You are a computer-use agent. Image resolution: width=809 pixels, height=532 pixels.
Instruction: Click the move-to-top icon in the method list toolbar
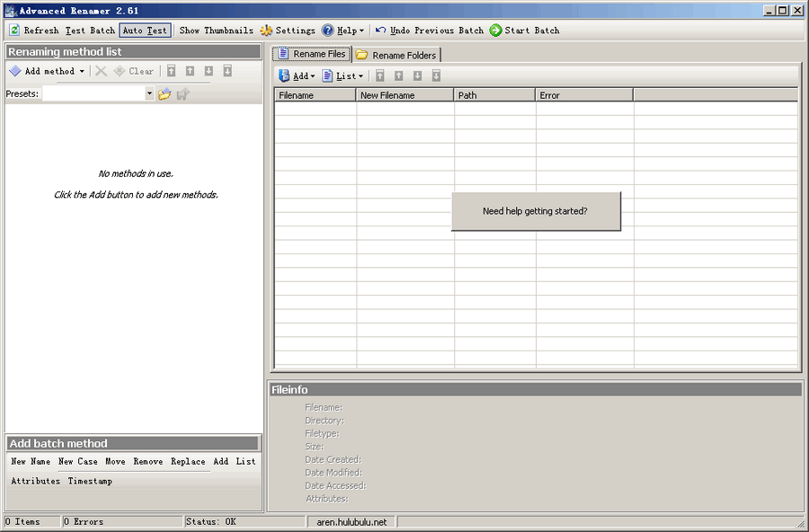(171, 71)
